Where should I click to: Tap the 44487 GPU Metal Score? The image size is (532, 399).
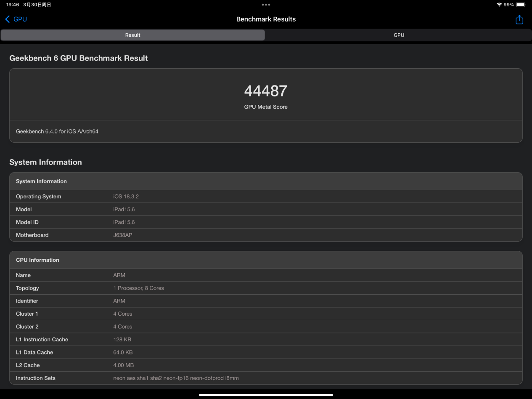266,91
